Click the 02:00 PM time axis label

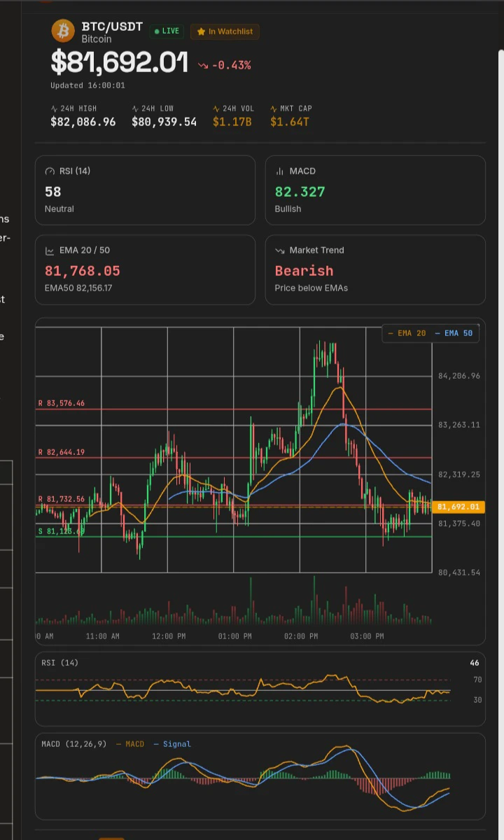tap(301, 636)
